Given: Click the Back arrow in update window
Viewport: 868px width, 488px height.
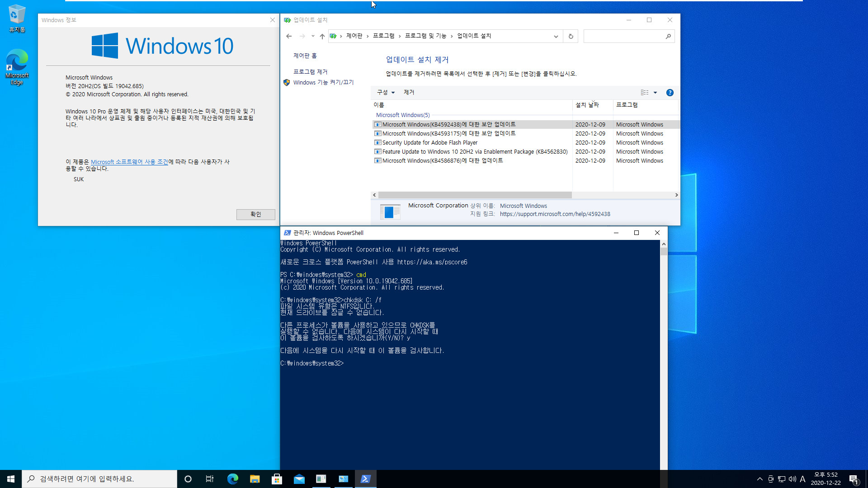Looking at the screenshot, I should coord(289,36).
